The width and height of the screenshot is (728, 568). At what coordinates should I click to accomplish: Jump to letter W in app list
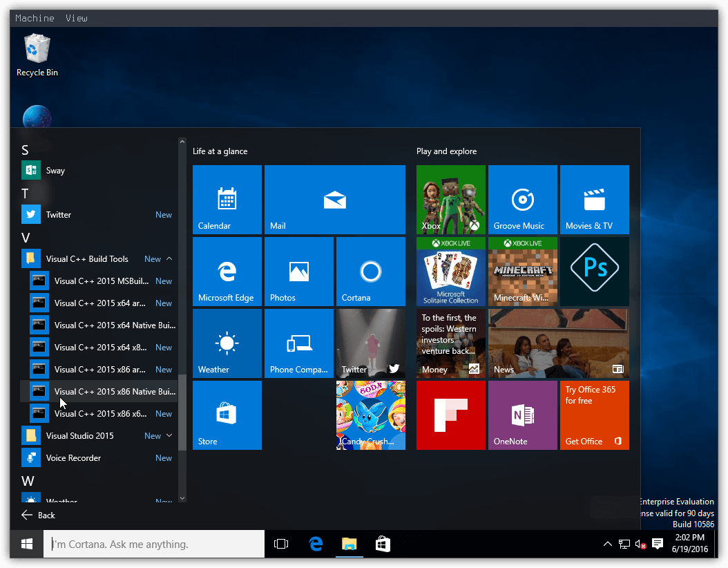click(x=28, y=481)
